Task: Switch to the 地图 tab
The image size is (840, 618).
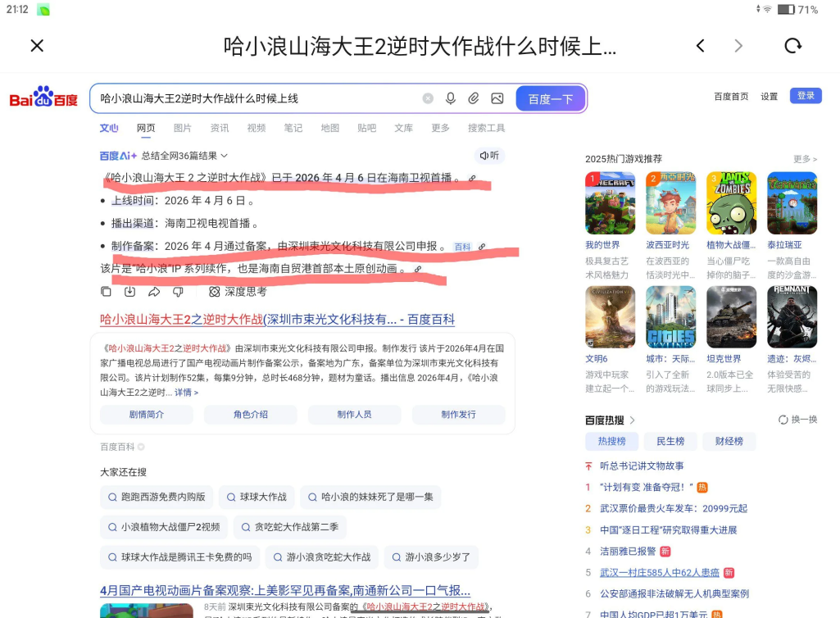Action: pyautogui.click(x=330, y=128)
